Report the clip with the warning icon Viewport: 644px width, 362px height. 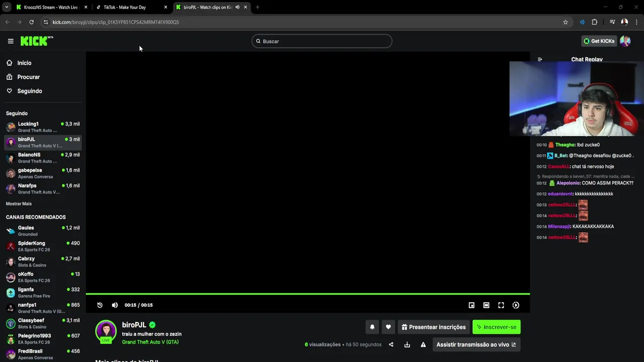pos(423,344)
